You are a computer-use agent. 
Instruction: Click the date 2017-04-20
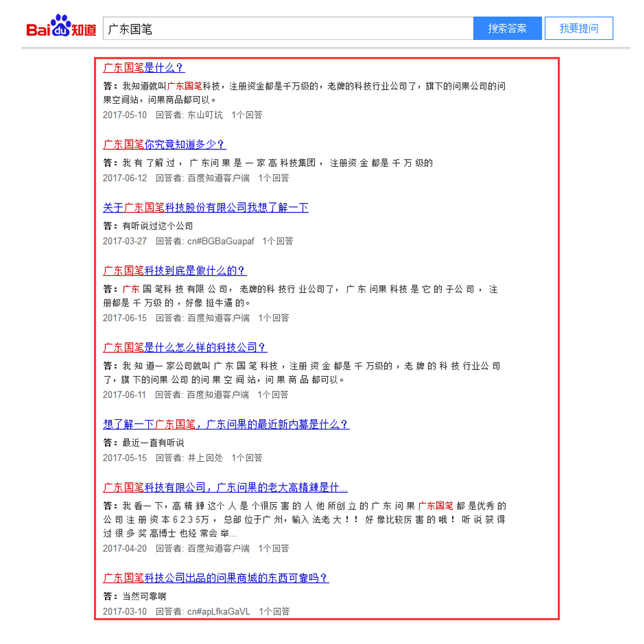125,549
